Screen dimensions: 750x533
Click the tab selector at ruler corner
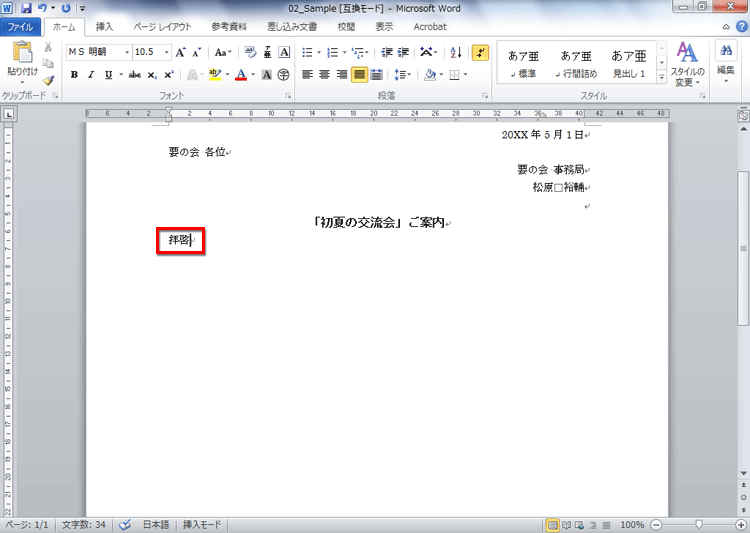click(x=9, y=114)
